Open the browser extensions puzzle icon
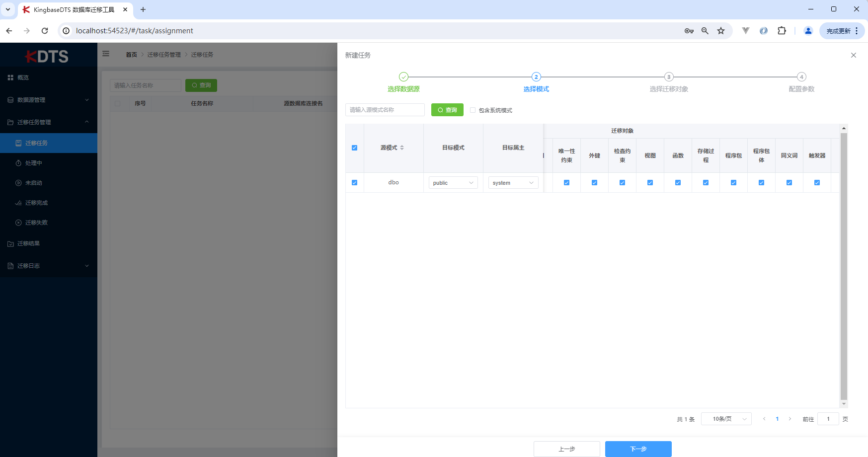 [x=782, y=31]
